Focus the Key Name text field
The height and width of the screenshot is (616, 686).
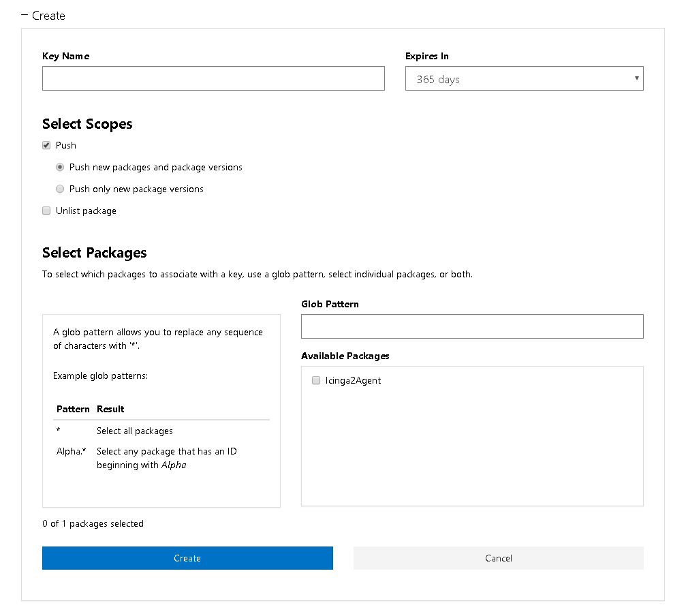click(213, 78)
